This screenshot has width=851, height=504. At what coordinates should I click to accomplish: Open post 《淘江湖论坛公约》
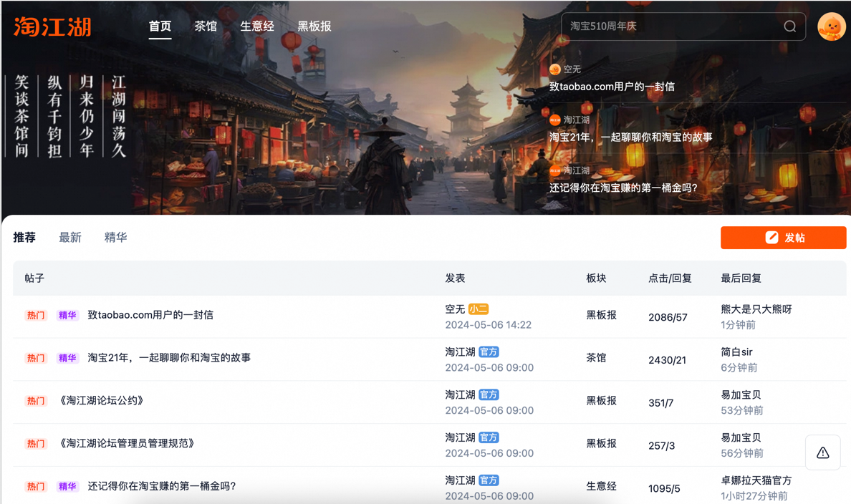click(102, 401)
